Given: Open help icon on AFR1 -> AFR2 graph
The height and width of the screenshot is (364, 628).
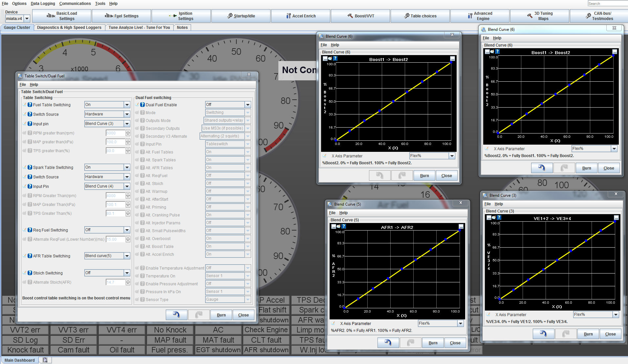Looking at the screenshot, I should (344, 226).
